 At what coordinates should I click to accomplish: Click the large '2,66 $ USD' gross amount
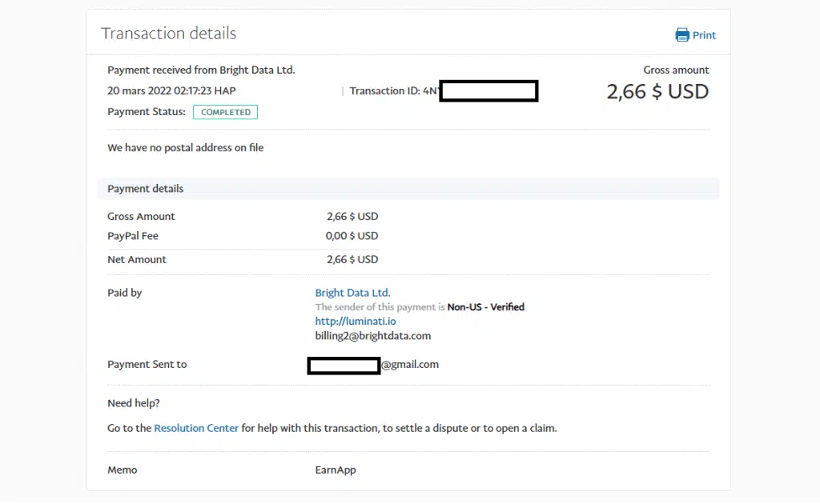pos(657,92)
